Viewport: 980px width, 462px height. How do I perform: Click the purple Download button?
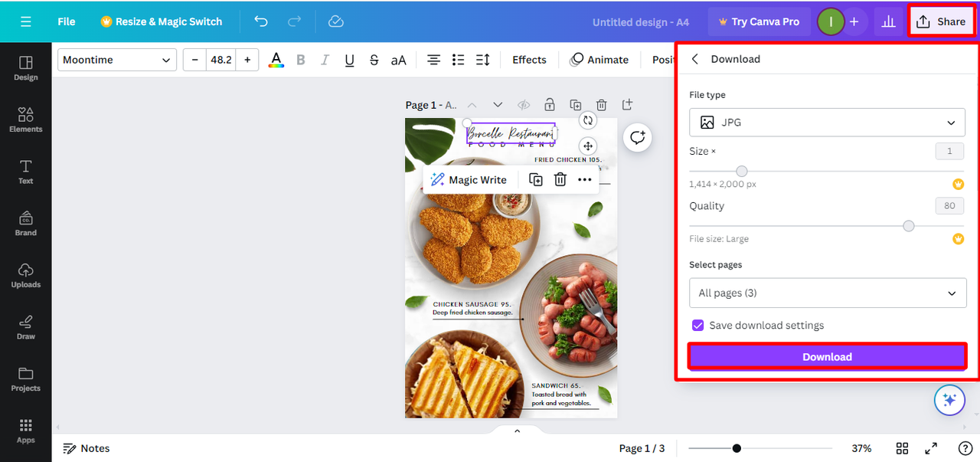pyautogui.click(x=827, y=357)
